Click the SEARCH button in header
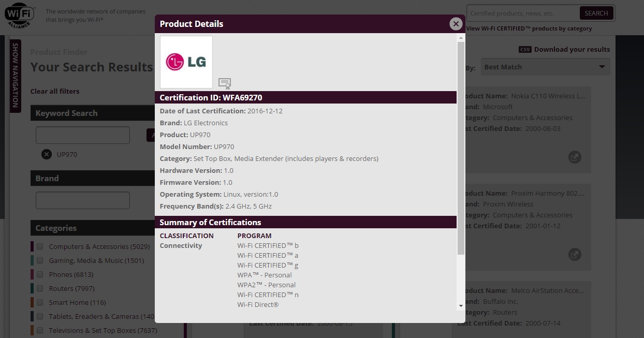 tap(596, 13)
